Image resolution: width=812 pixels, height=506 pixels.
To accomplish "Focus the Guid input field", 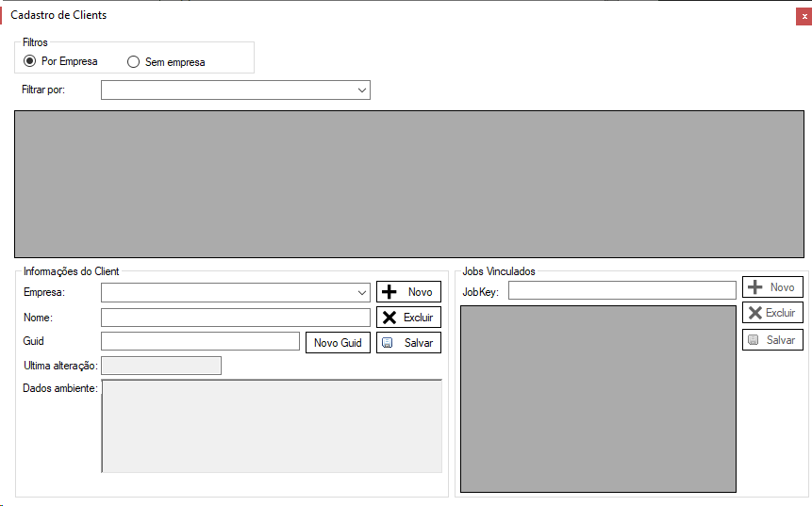I will (200, 341).
